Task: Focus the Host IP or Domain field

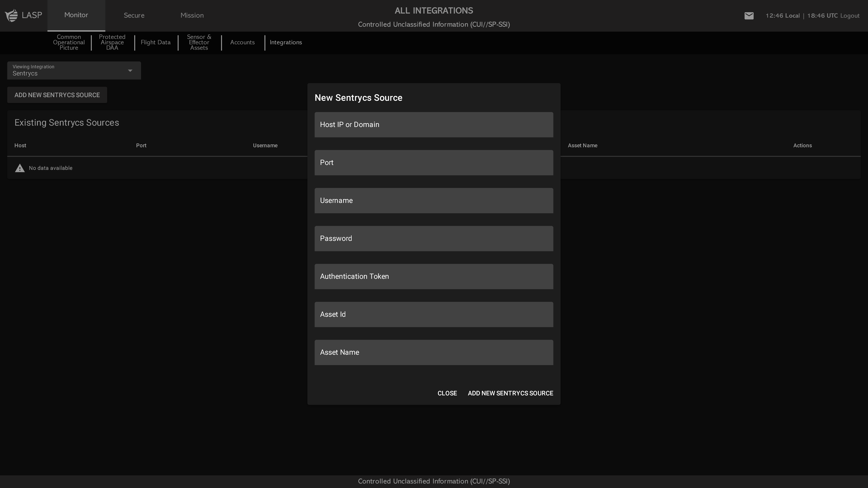Action: tap(434, 125)
